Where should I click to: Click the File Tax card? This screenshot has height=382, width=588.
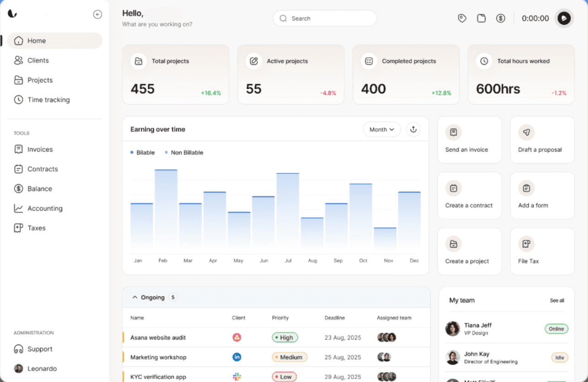(x=542, y=252)
